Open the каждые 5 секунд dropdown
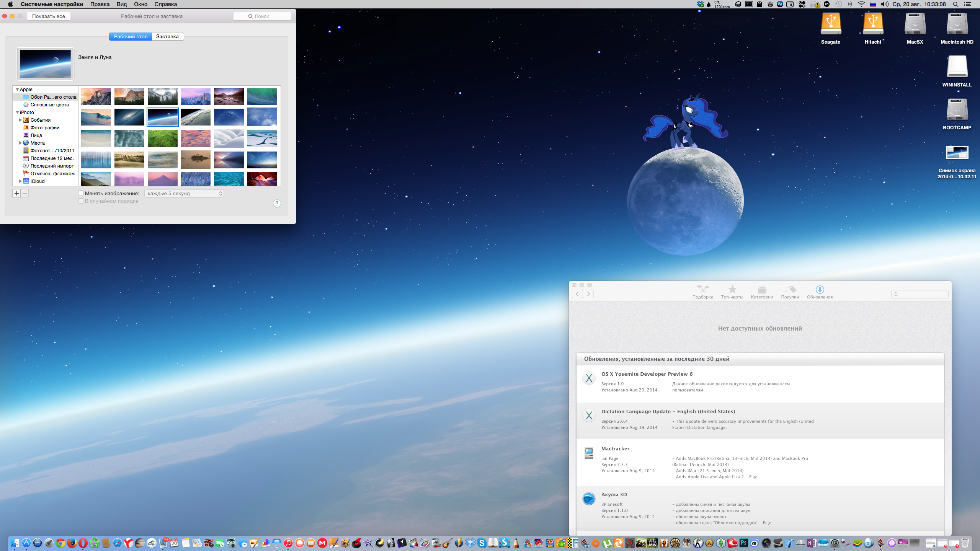Screen dimensions: 980x551 pyautogui.click(x=184, y=193)
